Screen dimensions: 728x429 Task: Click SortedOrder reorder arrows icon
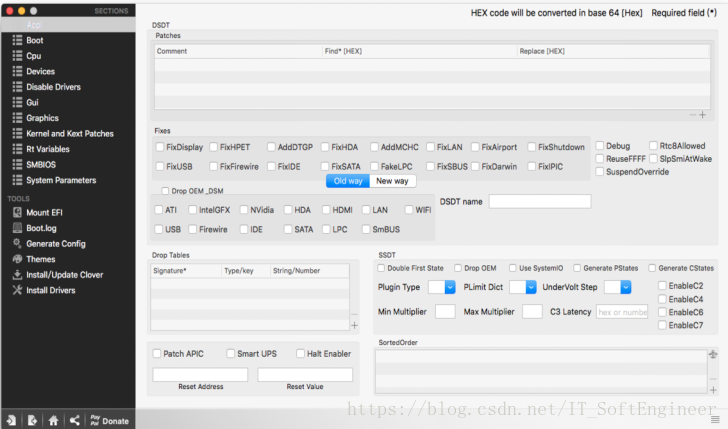(713, 355)
